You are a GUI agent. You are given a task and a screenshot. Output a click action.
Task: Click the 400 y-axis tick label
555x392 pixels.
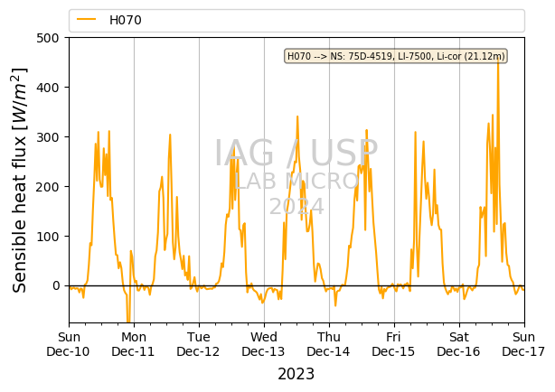pyautogui.click(x=47, y=88)
